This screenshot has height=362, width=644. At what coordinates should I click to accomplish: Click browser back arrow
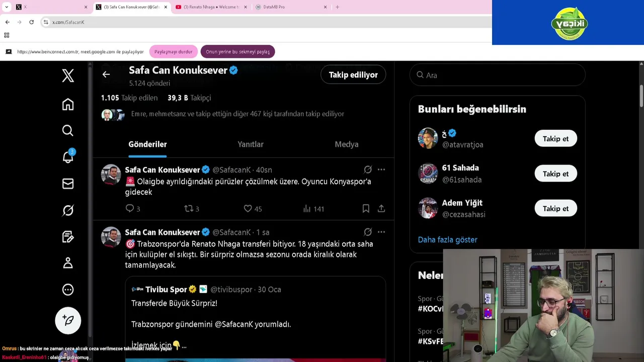pyautogui.click(x=8, y=22)
